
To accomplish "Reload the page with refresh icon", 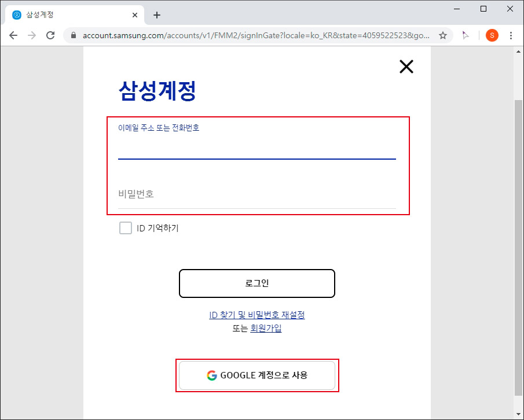I will click(x=50, y=35).
